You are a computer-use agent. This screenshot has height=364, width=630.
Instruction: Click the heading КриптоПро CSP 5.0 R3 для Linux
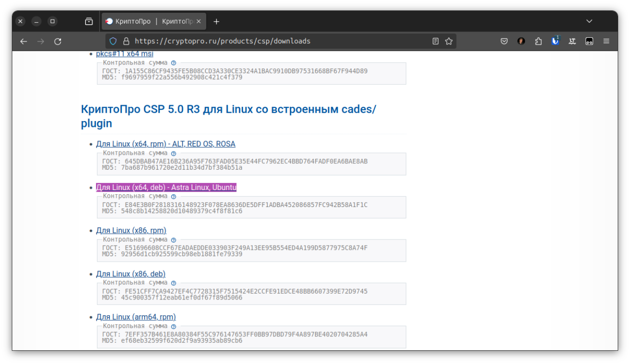[x=228, y=116]
